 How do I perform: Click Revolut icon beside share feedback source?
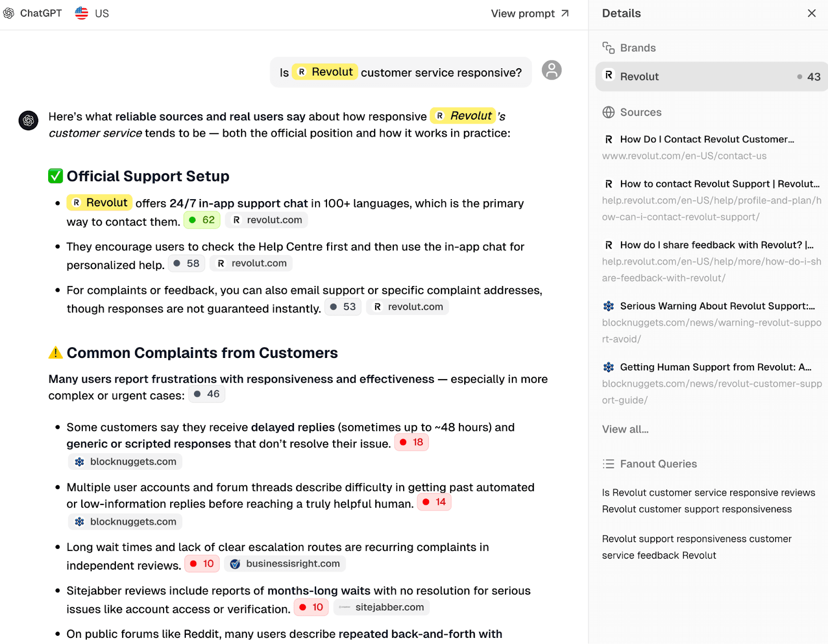609,245
